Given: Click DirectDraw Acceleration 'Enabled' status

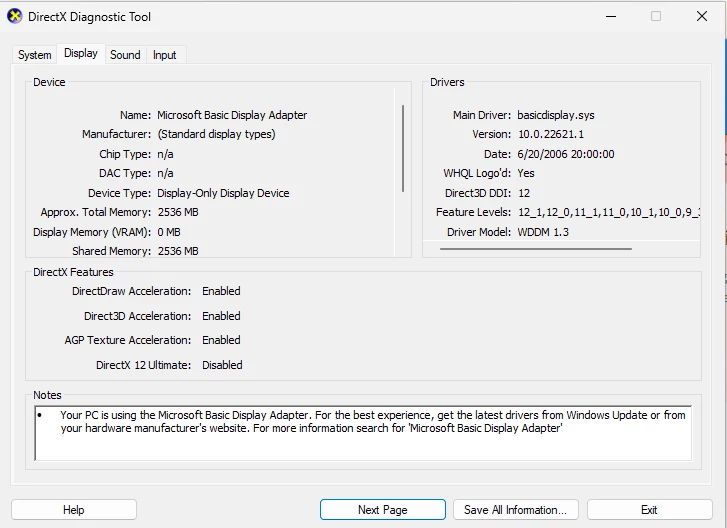Looking at the screenshot, I should click(221, 291).
